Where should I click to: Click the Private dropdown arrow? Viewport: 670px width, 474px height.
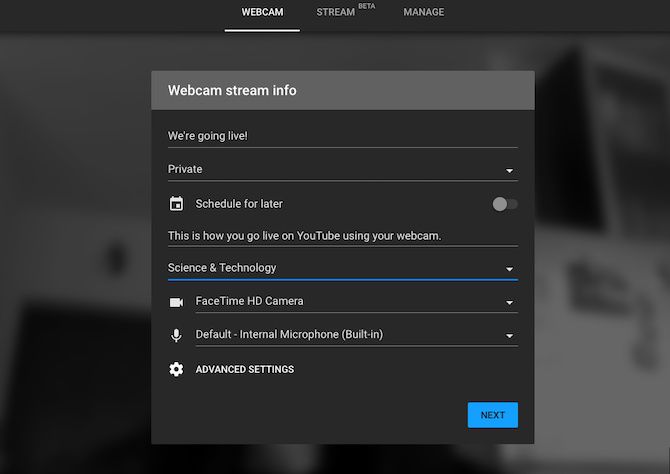(509, 171)
